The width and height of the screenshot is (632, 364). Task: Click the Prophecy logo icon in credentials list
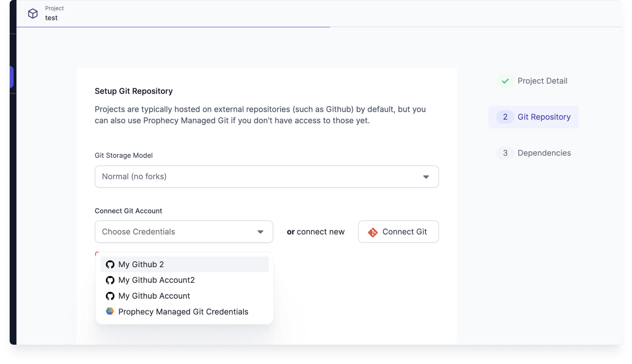coord(110,311)
